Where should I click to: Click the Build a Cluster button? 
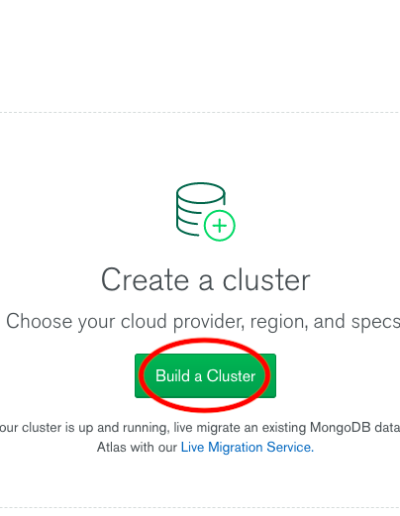pyautogui.click(x=205, y=376)
